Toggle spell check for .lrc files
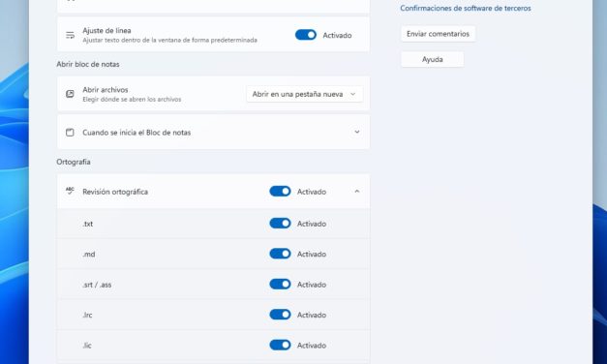The image size is (607, 364). (x=280, y=315)
